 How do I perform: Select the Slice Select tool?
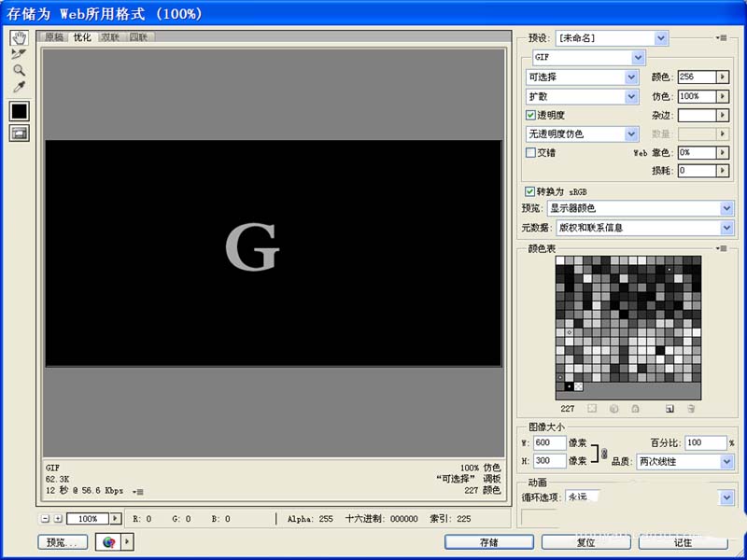pos(19,54)
